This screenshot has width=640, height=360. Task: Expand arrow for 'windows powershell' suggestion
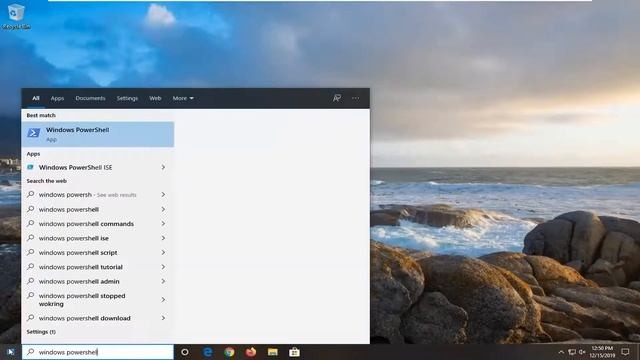163,209
